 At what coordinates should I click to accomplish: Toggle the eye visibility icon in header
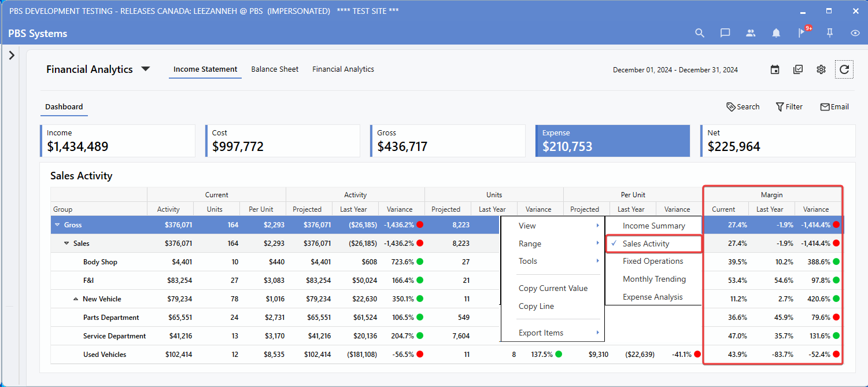855,33
